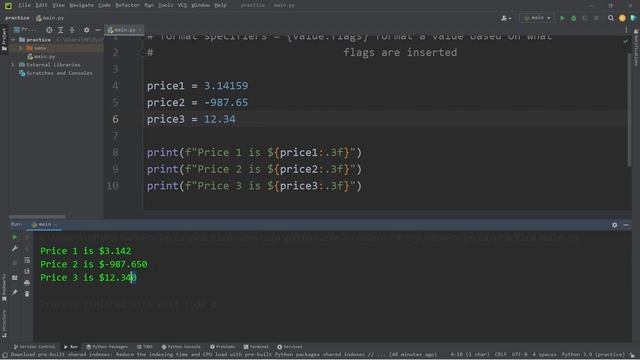Click the status bar tool windows icon at bottom-left
Viewport: 640px width, 360px height.
[5, 355]
